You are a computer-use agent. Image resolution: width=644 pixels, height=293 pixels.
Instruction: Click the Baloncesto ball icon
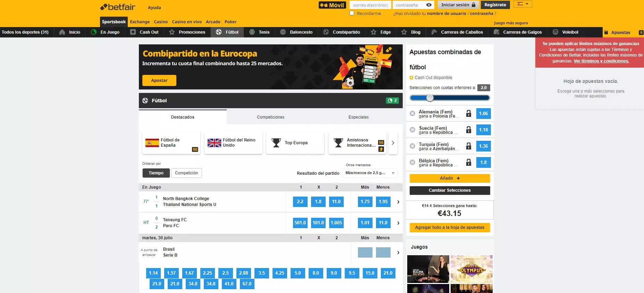[x=283, y=32]
